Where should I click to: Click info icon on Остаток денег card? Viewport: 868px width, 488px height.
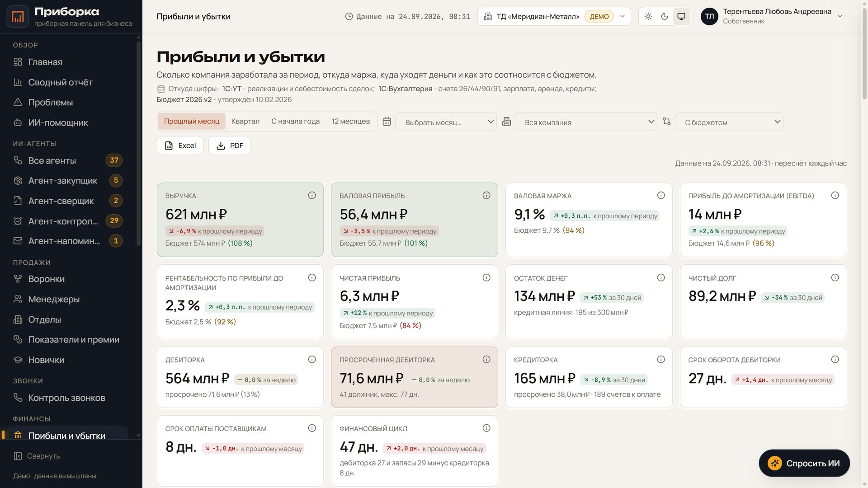[661, 277]
